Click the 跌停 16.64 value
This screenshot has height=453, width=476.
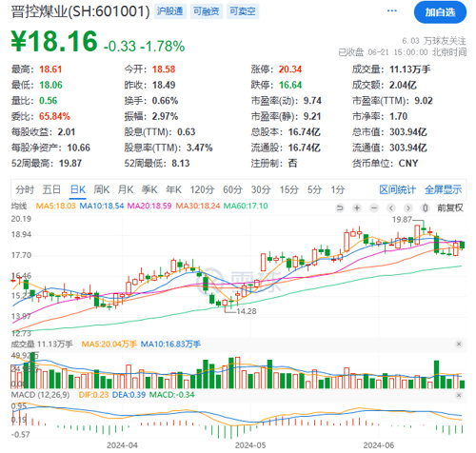290,85
